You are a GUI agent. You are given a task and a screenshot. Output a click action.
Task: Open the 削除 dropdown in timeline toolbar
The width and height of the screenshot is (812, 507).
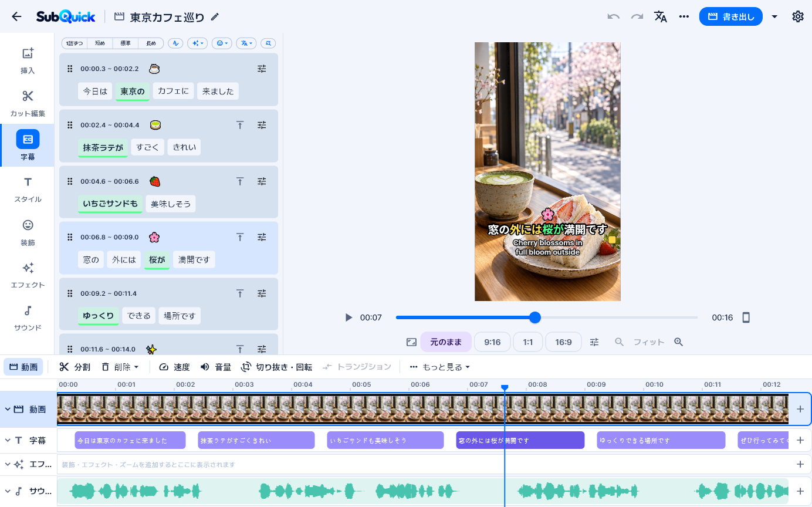tap(120, 367)
